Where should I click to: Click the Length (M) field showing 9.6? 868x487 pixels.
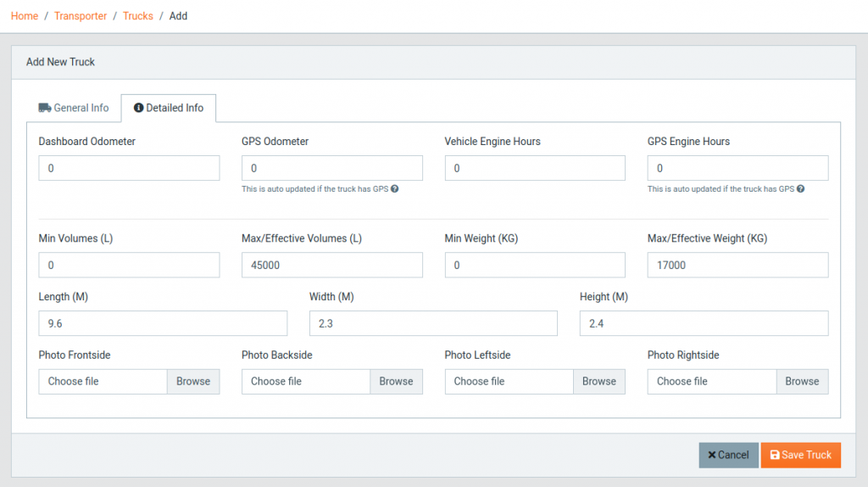[163, 323]
